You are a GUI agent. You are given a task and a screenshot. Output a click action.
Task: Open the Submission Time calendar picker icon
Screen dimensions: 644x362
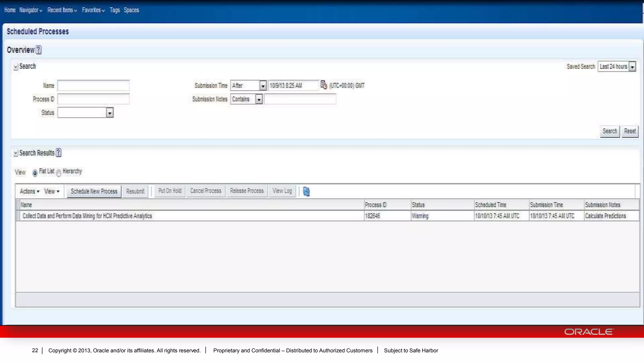[x=324, y=85]
